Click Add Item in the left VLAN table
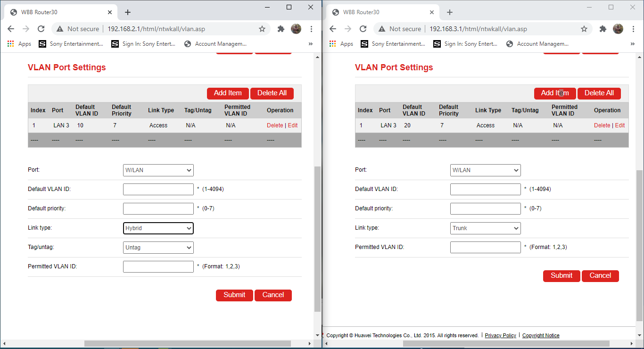This screenshot has height=349, width=644. pos(228,93)
